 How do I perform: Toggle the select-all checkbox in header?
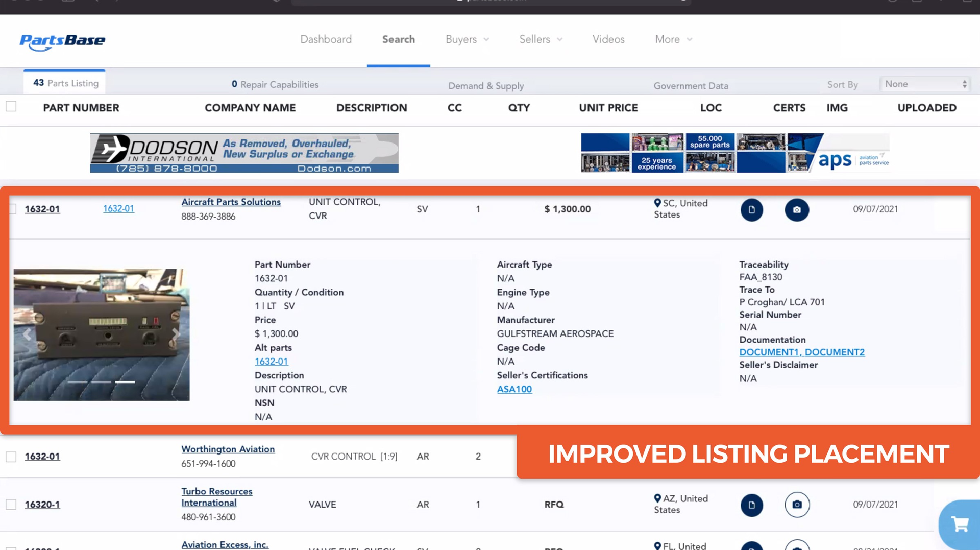tap(11, 107)
